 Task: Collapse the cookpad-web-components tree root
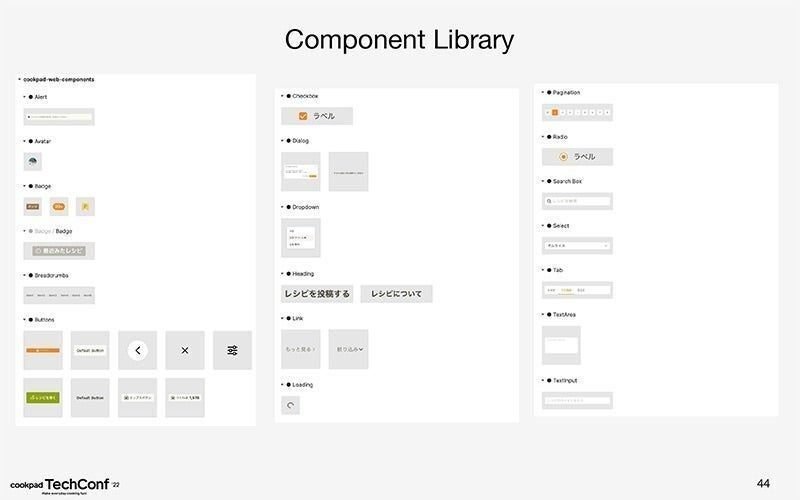(19, 80)
